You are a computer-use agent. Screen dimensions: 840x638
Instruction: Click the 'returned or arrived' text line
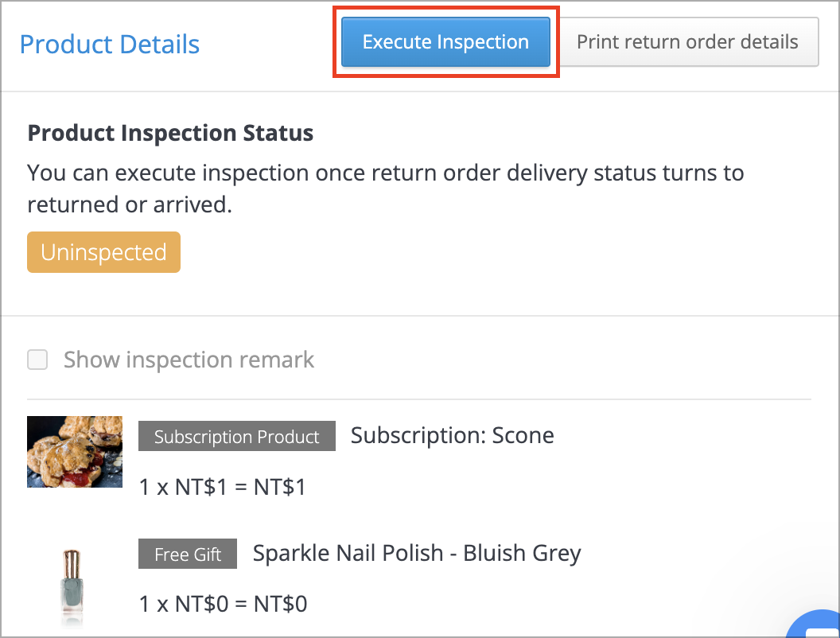(130, 204)
